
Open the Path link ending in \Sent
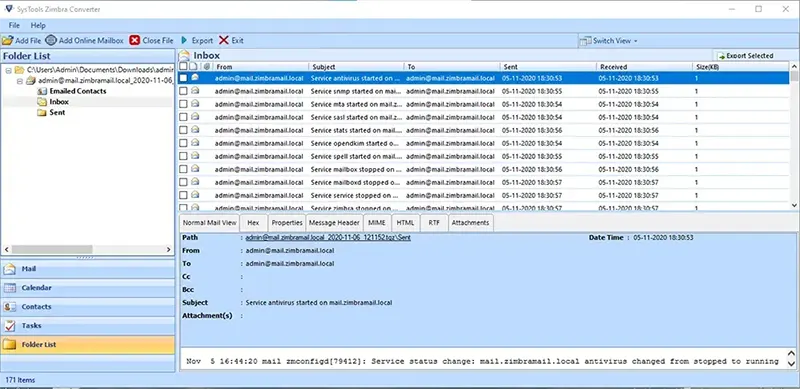[328, 237]
